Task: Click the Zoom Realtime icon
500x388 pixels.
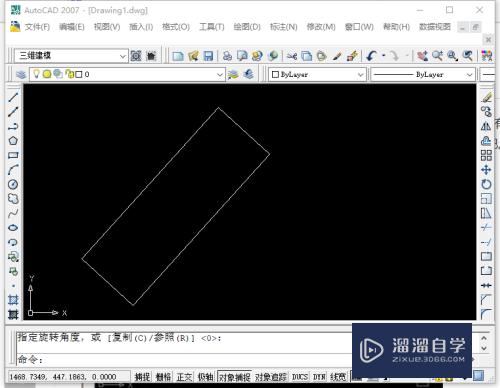Action: [437, 56]
